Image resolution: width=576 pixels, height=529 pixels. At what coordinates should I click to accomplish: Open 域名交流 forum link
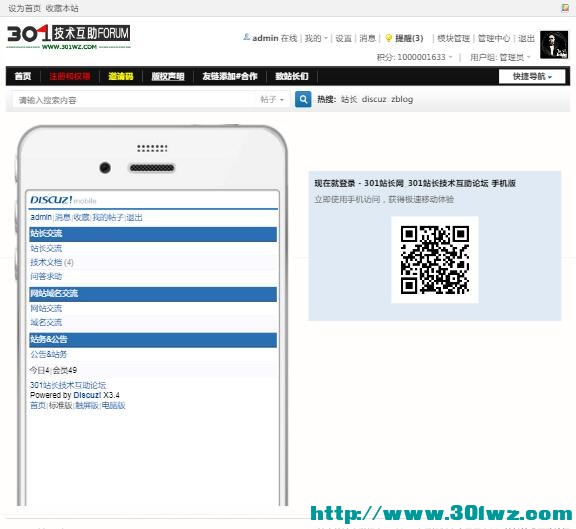click(x=46, y=323)
